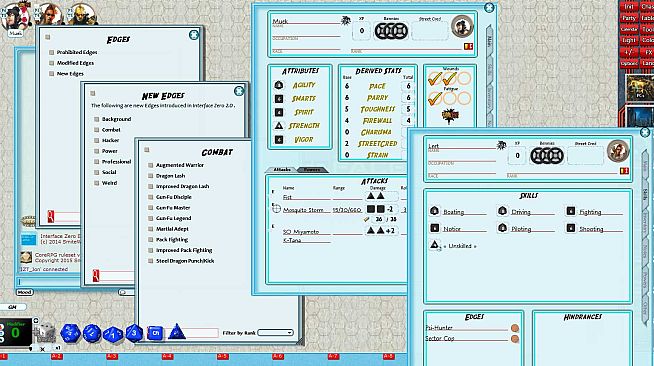Open Gun-Fu Master edge in Combat list
Image resolution: width=654 pixels, height=366 pixels.
(173, 208)
